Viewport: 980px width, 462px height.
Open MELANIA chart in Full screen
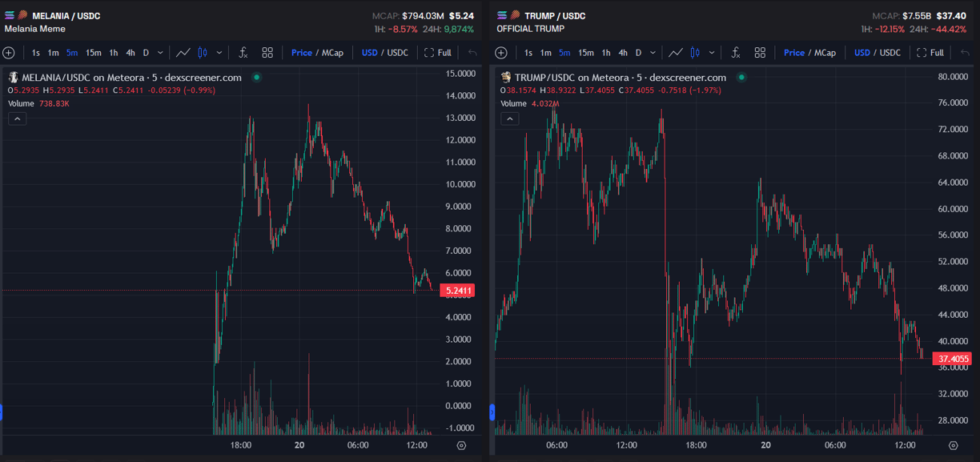(438, 53)
